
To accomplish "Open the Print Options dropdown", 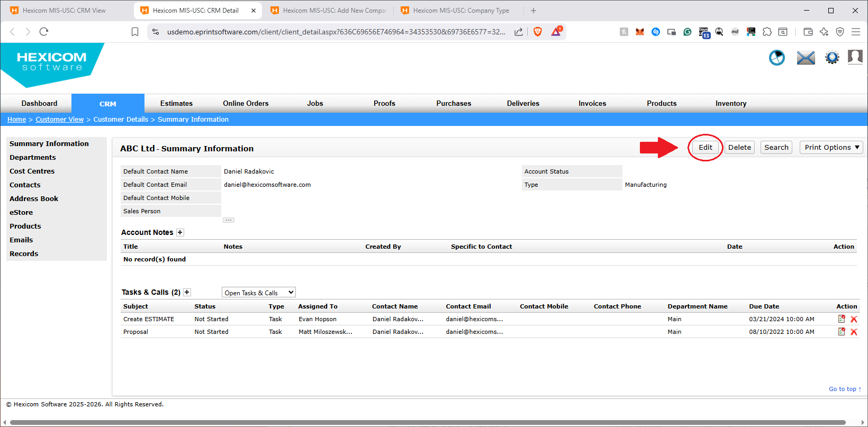I will pos(831,147).
